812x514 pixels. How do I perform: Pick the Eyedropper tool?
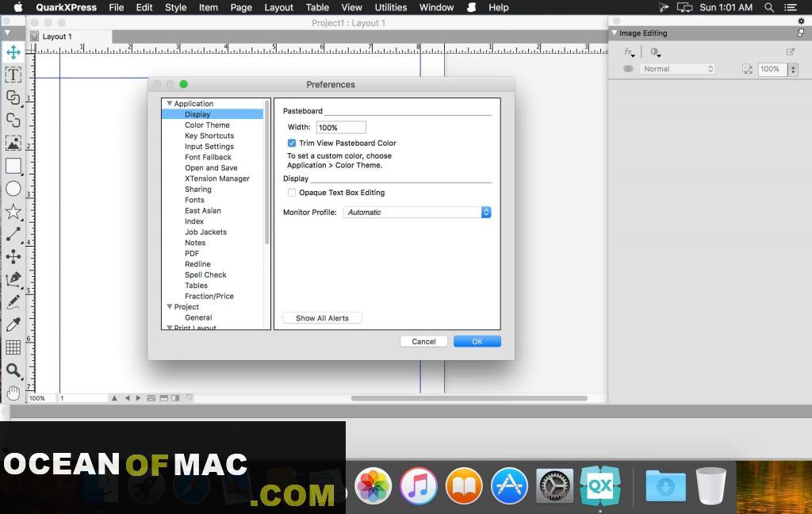pyautogui.click(x=13, y=325)
